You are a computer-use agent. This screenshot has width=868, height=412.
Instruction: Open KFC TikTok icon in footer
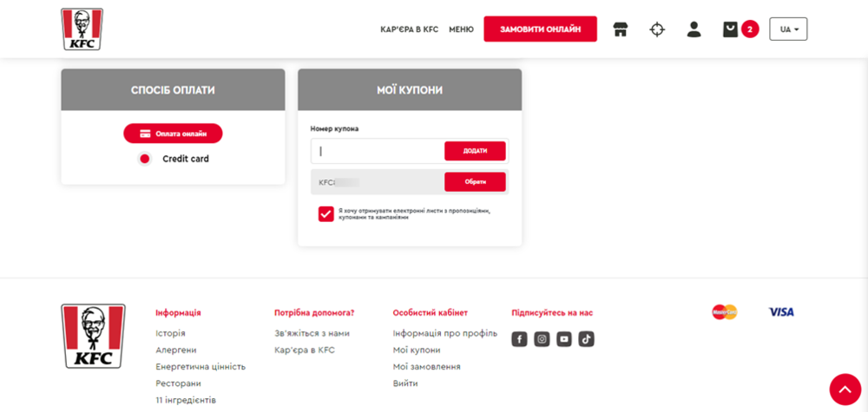tap(587, 339)
